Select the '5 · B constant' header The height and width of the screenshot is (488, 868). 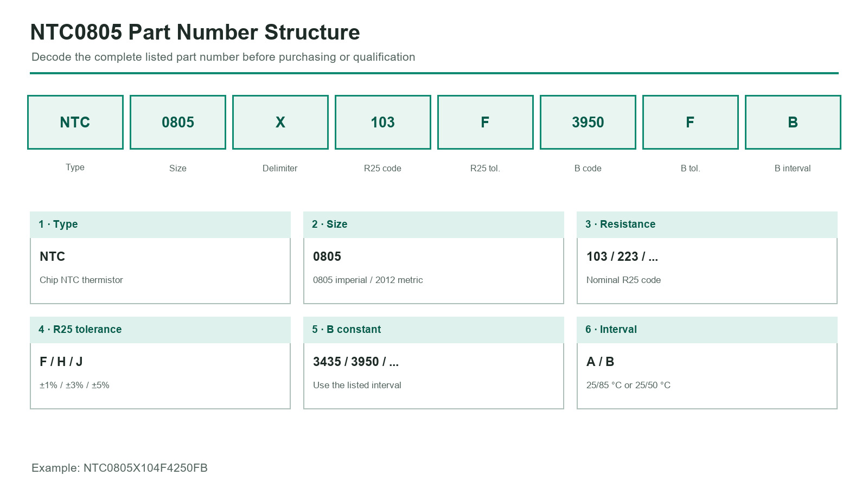433,330
